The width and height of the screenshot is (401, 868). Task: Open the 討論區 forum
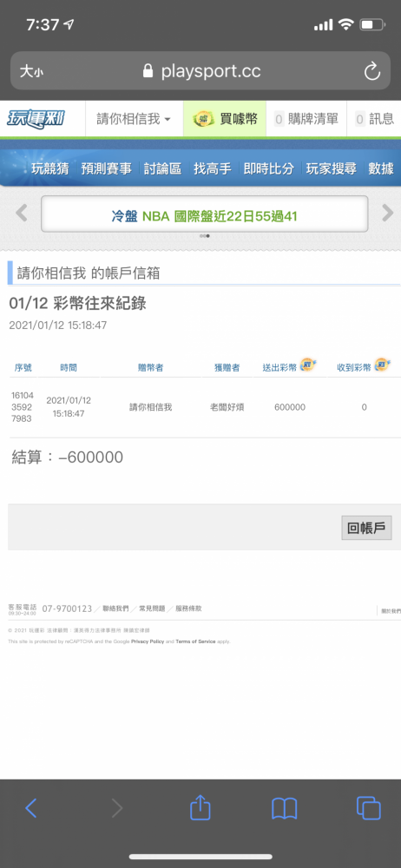pyautogui.click(x=162, y=169)
